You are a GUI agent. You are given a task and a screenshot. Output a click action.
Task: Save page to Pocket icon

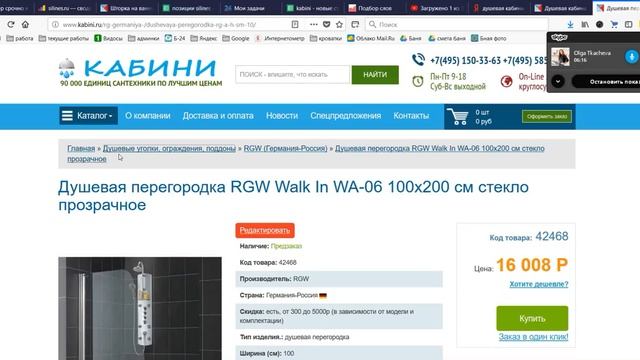coord(327,24)
